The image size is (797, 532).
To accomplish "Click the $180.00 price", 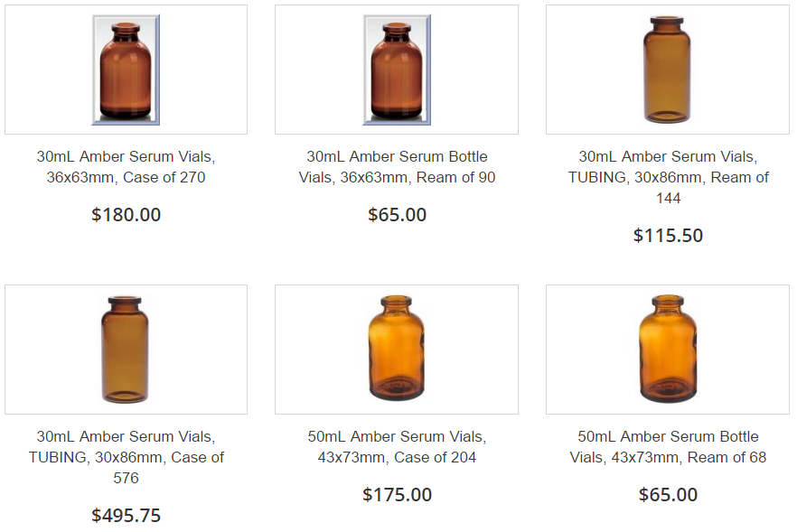I will click(x=127, y=214).
